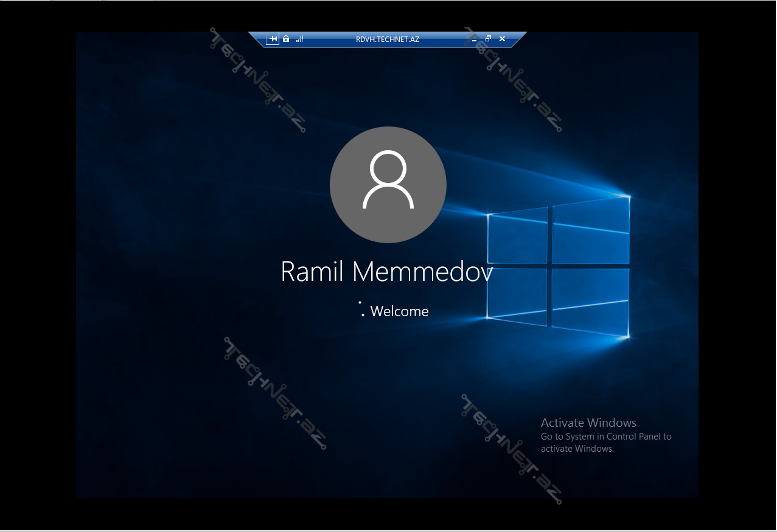
Task: Click the top-left TECHNET.AZ watermark
Action: coord(258,80)
